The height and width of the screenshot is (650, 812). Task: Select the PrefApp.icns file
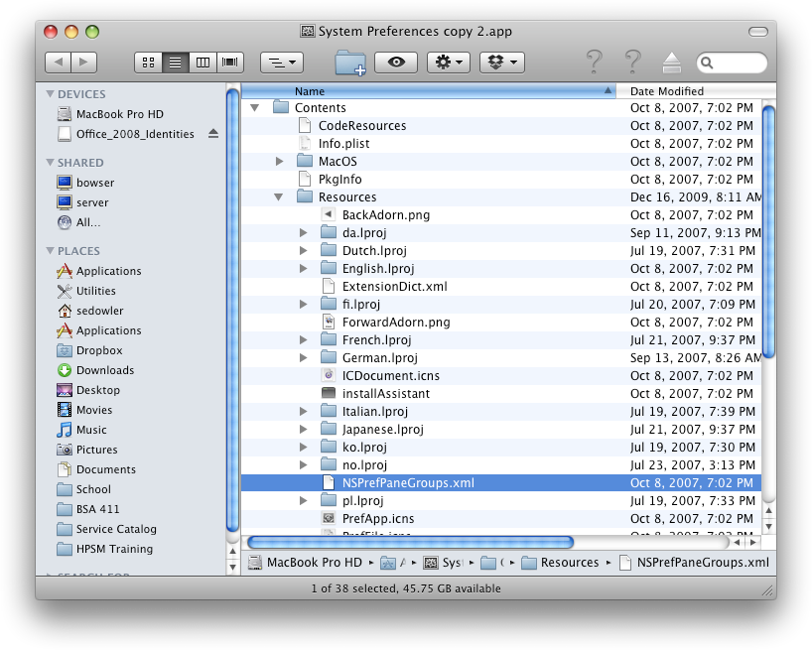coord(501,519)
